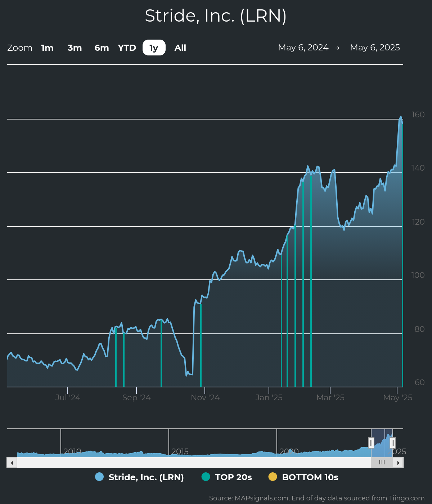Select the 1y zoom range

(x=154, y=48)
